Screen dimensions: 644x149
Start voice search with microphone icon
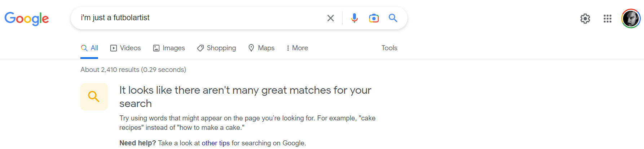click(x=354, y=18)
